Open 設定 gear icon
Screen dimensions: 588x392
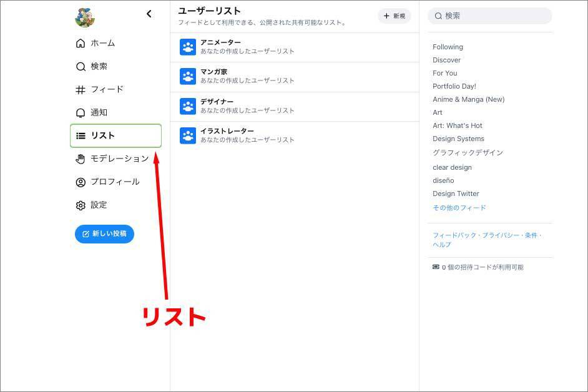pyautogui.click(x=81, y=205)
